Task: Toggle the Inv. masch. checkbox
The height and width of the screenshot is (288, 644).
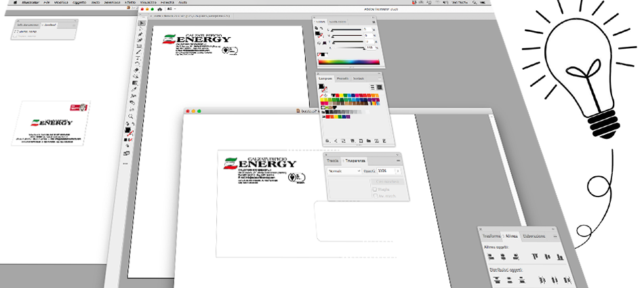Action: click(376, 197)
